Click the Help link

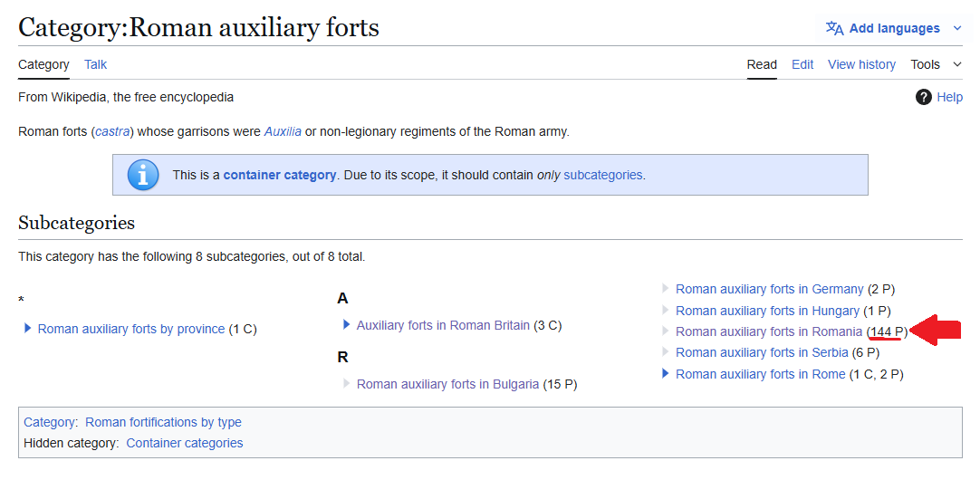949,98
